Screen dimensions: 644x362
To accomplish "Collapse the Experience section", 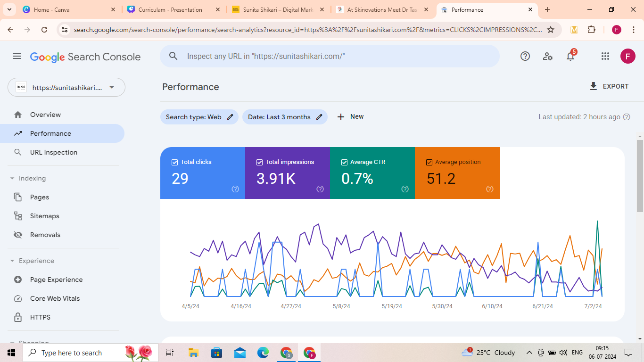I will [x=12, y=261].
